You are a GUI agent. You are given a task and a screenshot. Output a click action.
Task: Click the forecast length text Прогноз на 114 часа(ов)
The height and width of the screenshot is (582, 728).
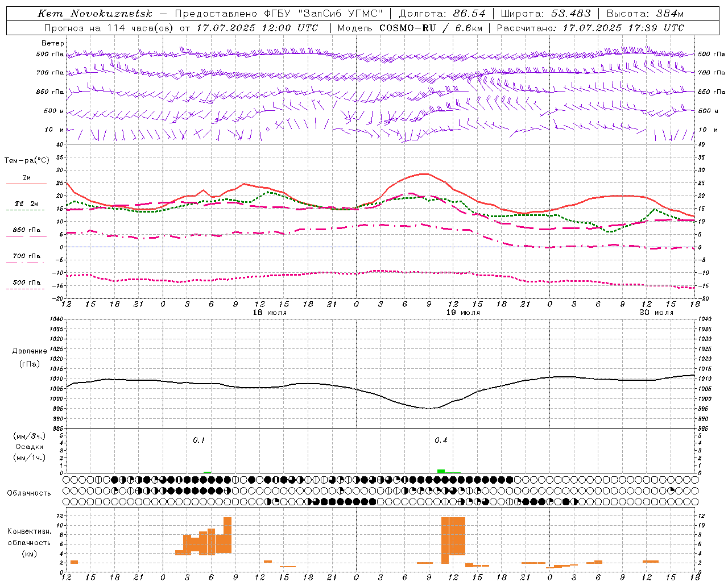[109, 28]
